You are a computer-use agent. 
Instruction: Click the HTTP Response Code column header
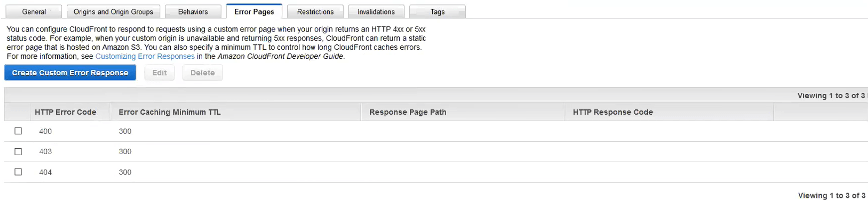[x=613, y=112]
